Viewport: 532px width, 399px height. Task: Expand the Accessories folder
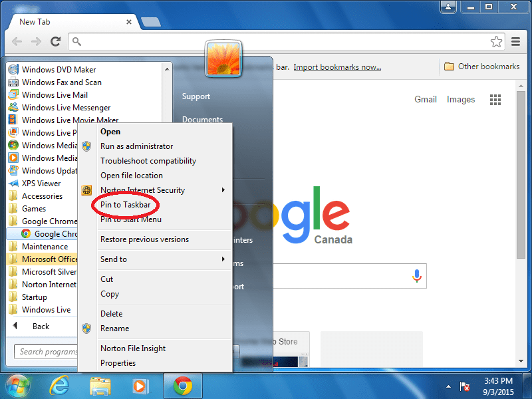[35, 196]
